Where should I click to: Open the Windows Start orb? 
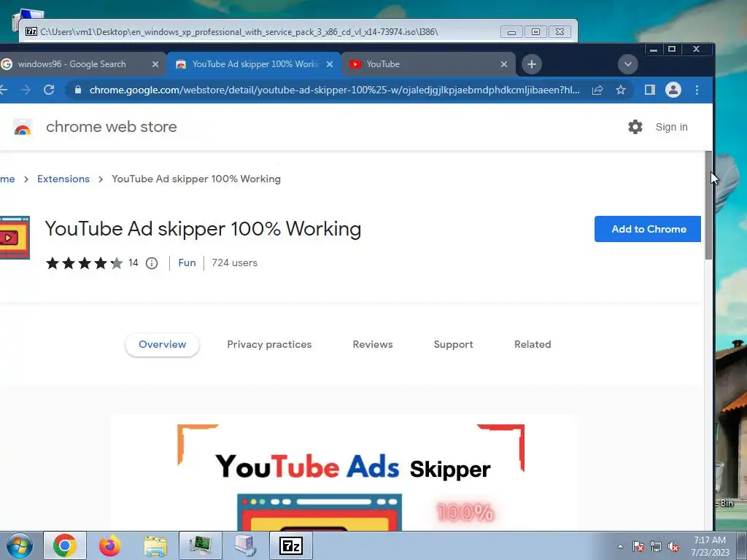(x=20, y=545)
